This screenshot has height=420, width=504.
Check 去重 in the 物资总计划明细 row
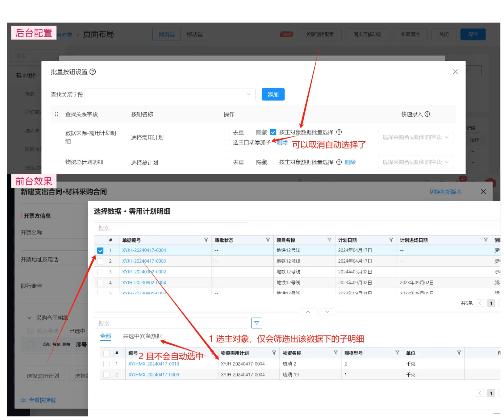227,162
